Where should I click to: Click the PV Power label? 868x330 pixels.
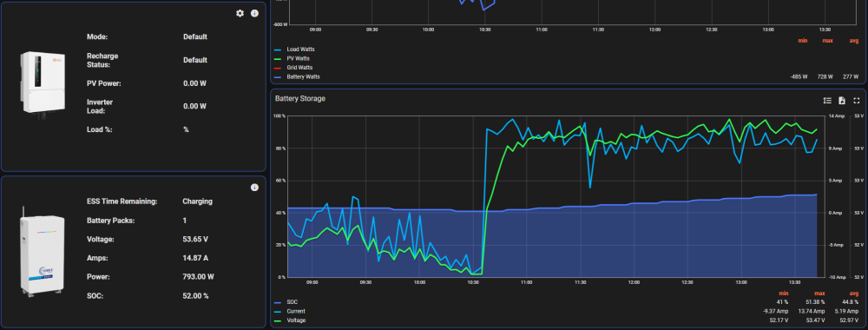pos(104,83)
